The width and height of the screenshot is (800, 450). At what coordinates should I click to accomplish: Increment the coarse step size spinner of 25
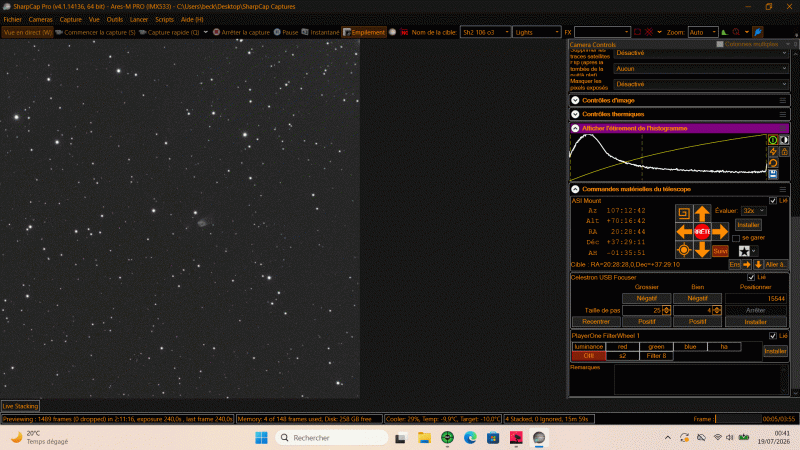point(666,309)
